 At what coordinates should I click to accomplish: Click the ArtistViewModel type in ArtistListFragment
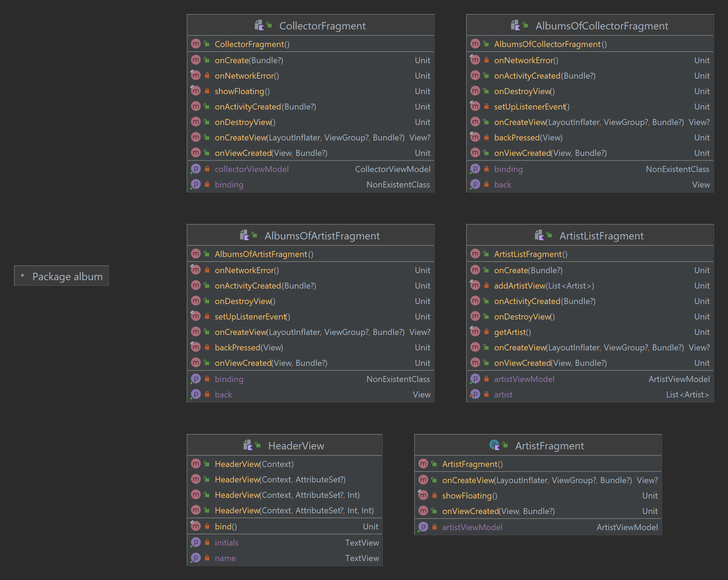click(679, 379)
